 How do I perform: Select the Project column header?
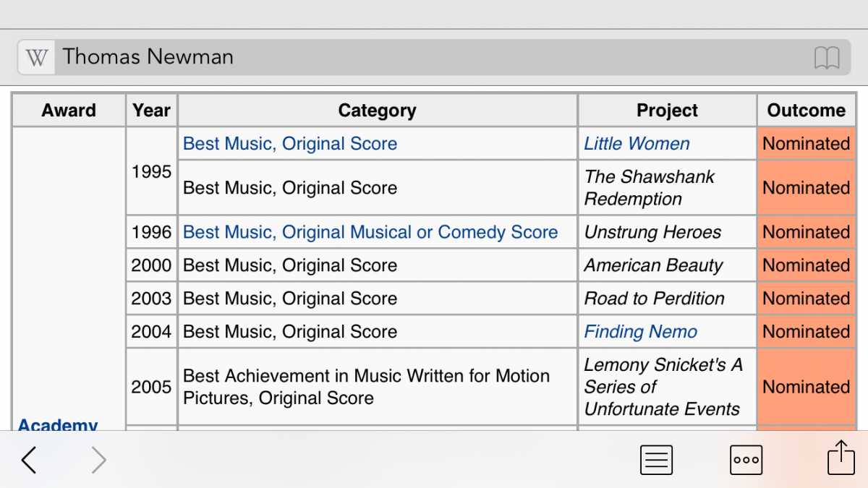[667, 110]
